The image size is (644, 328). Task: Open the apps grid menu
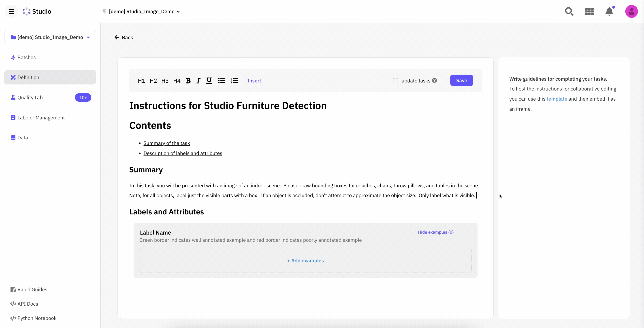pos(589,11)
